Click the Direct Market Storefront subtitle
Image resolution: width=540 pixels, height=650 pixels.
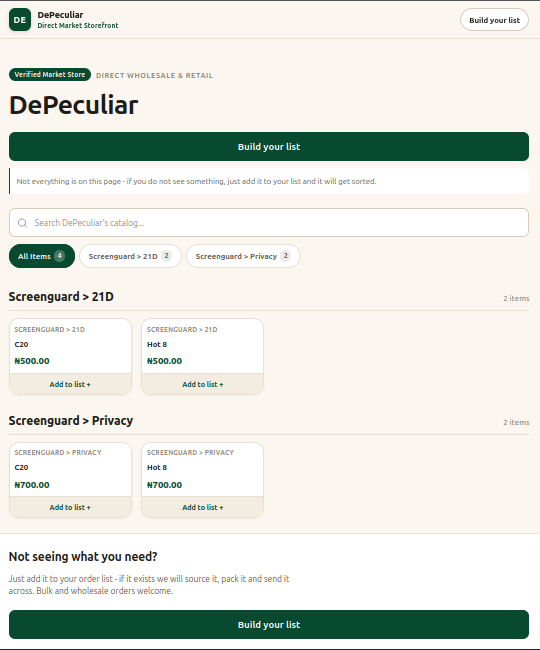click(77, 26)
